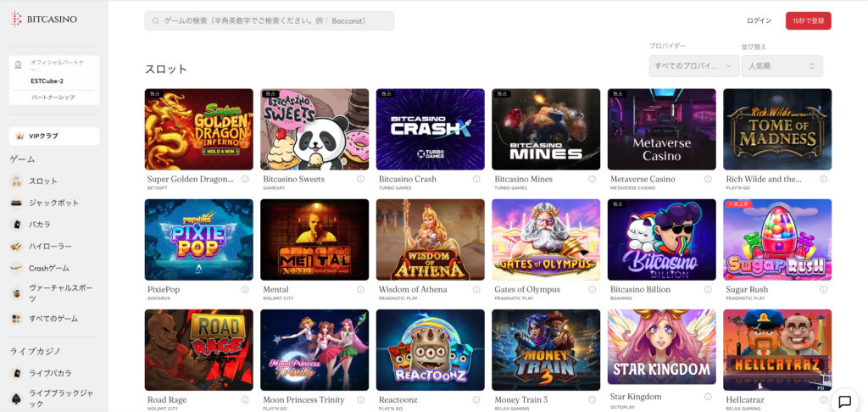Select バカラ in the sidebar
The image size is (868, 412).
point(39,225)
